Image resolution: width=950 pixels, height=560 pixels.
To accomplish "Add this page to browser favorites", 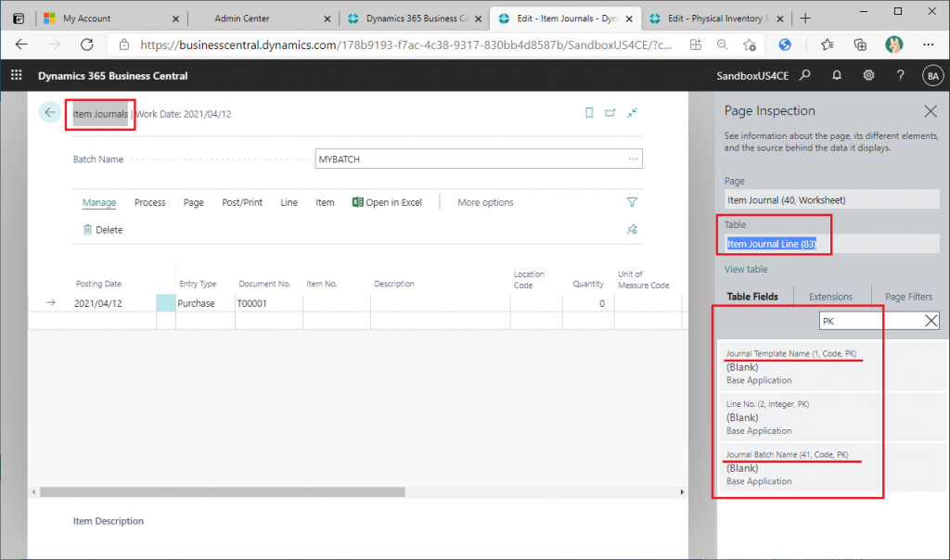I will [750, 45].
